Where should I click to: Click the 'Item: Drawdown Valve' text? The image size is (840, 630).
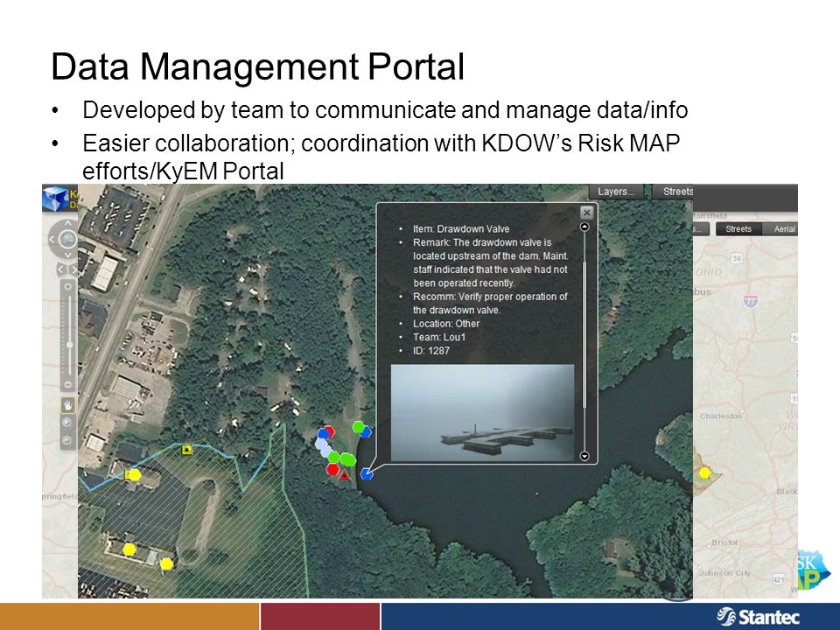click(461, 228)
